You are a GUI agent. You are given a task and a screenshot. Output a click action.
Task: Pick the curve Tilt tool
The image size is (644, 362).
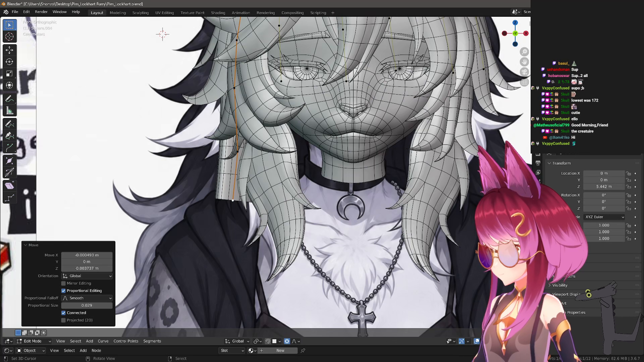(x=9, y=172)
